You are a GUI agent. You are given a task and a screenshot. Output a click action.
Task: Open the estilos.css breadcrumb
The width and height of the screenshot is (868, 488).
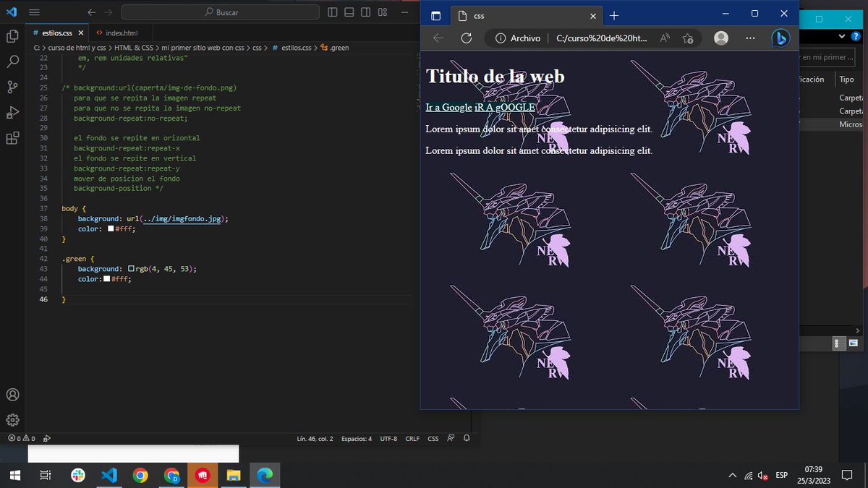coord(291,48)
